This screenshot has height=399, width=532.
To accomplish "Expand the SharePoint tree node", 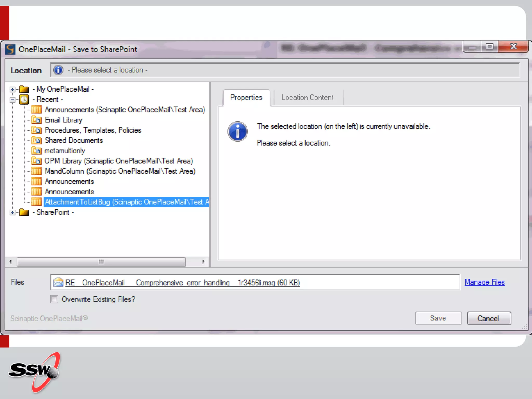I will (x=12, y=212).
